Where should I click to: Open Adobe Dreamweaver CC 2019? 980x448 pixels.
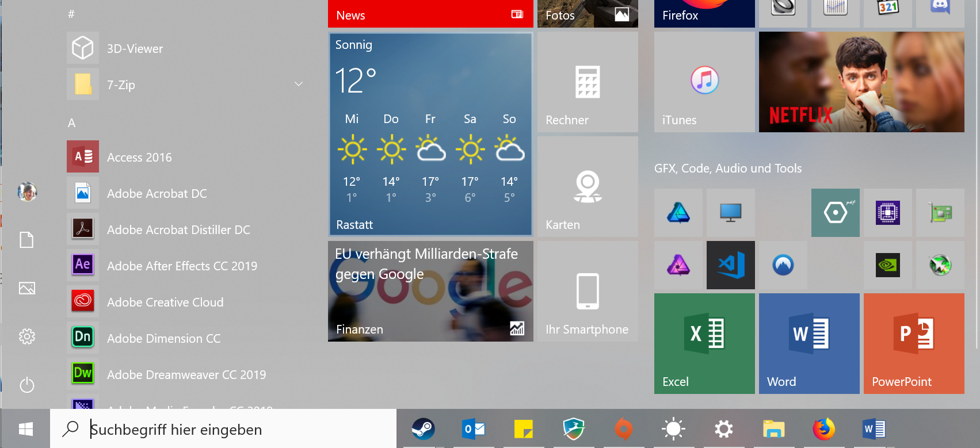(x=184, y=374)
